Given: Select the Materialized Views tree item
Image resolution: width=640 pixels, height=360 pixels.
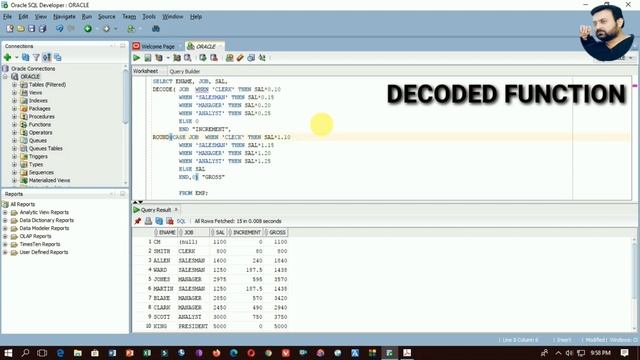Looking at the screenshot, I should pyautogui.click(x=49, y=180).
